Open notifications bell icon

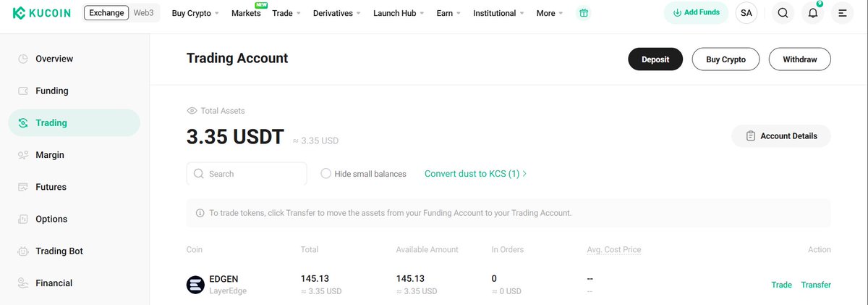point(813,13)
